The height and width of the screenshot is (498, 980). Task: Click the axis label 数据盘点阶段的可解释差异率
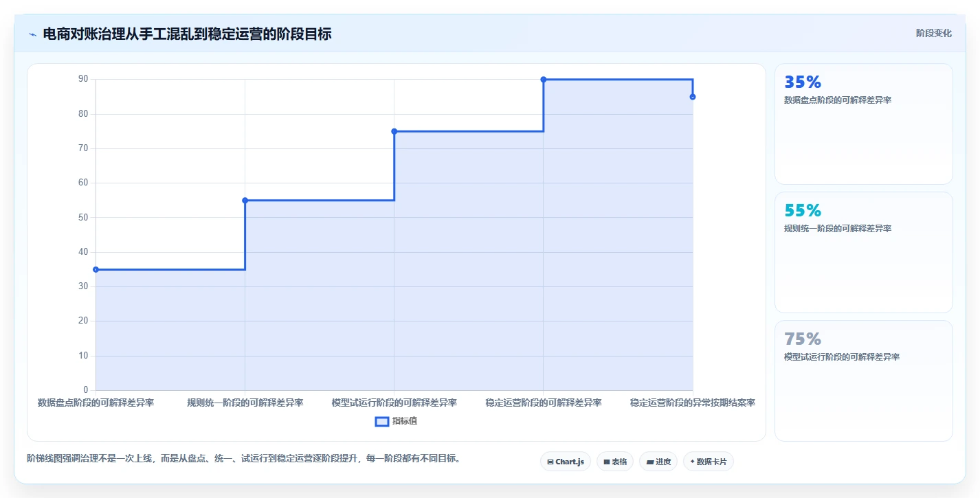tap(96, 403)
